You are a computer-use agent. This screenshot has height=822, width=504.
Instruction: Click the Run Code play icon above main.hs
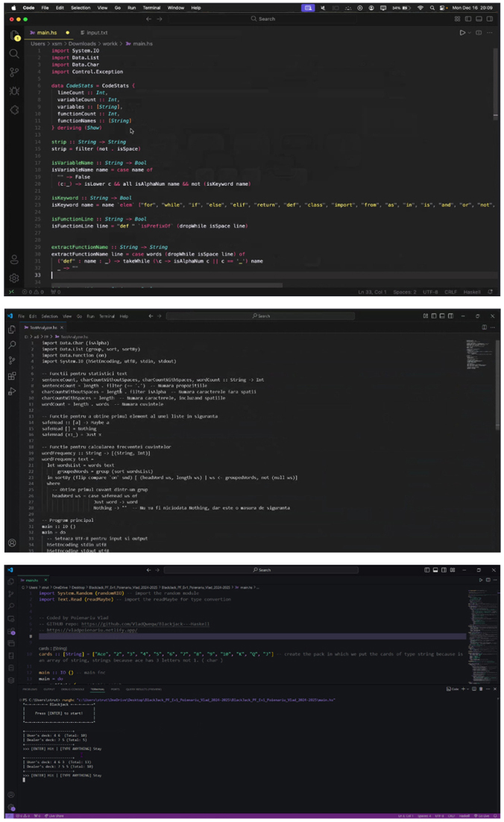click(x=462, y=33)
